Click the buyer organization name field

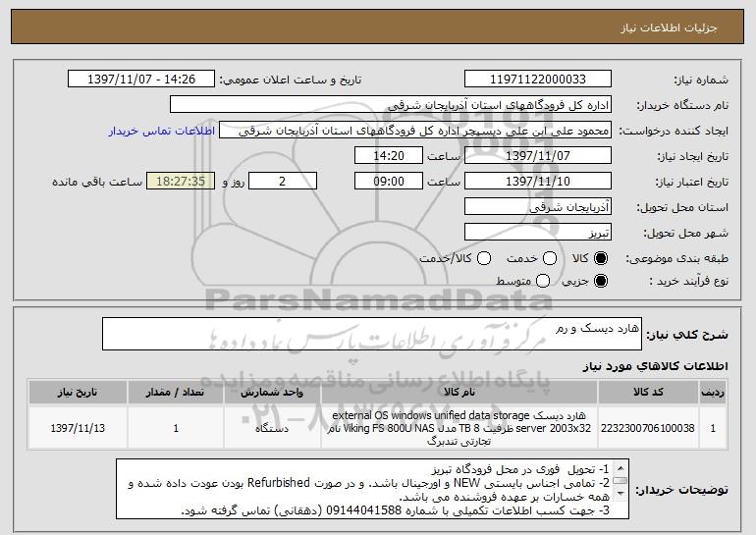coord(391,105)
